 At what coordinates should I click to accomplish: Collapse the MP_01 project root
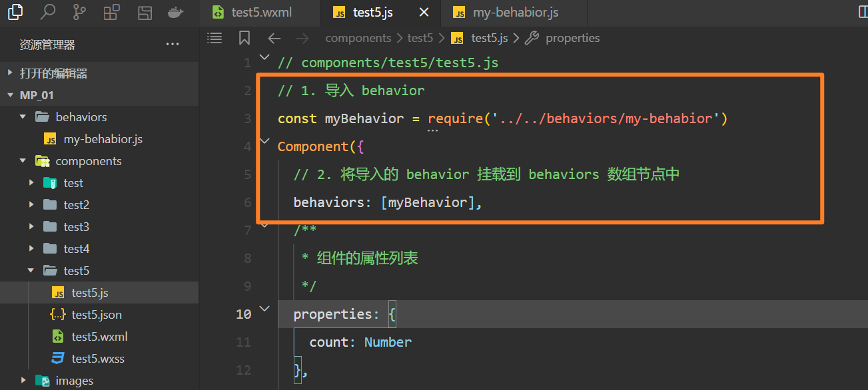pos(99,95)
